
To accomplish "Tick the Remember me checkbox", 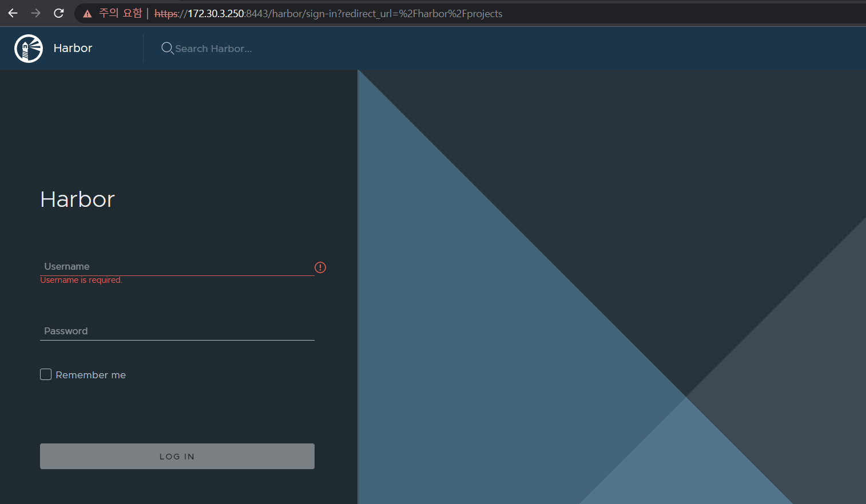I will click(46, 374).
